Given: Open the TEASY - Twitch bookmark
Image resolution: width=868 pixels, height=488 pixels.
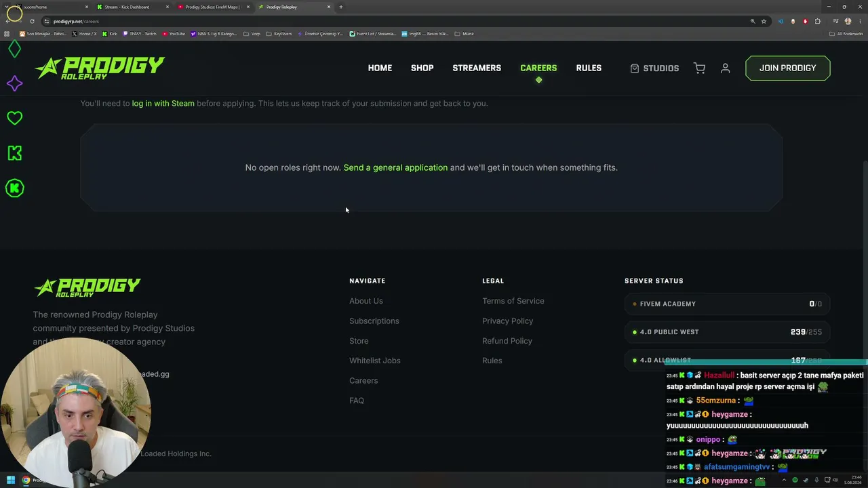Looking at the screenshot, I should click(140, 34).
